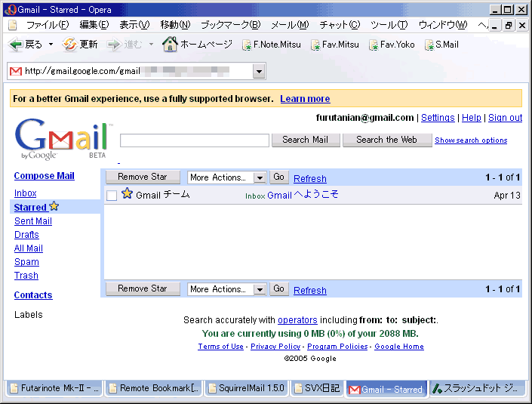The width and height of the screenshot is (532, 404).
Task: Expand the address bar URL dropdown
Action: [x=259, y=71]
